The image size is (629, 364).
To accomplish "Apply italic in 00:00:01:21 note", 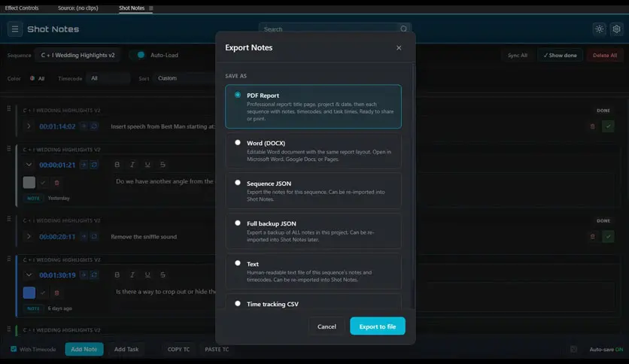I will click(132, 165).
